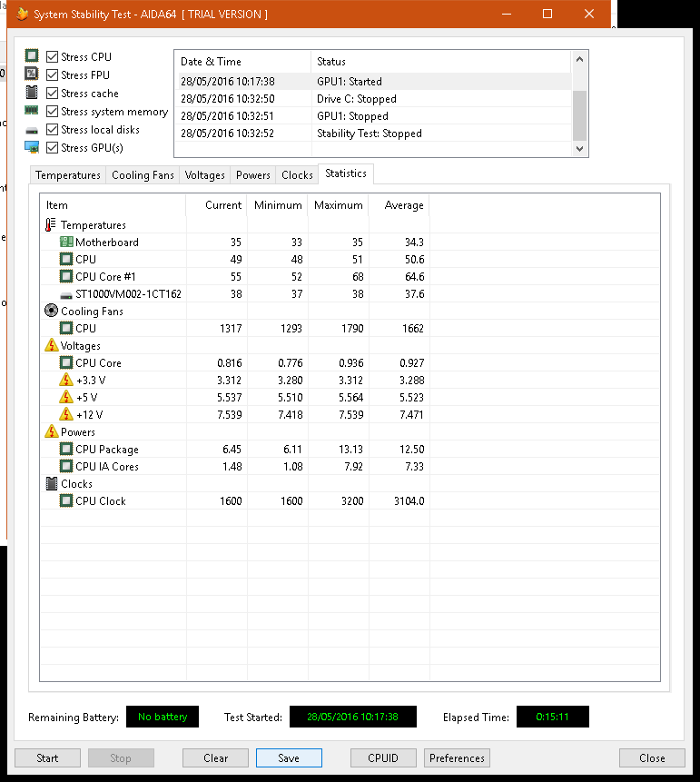
Task: Click the disk drive icon beside Stress local disks
Action: 32,131
